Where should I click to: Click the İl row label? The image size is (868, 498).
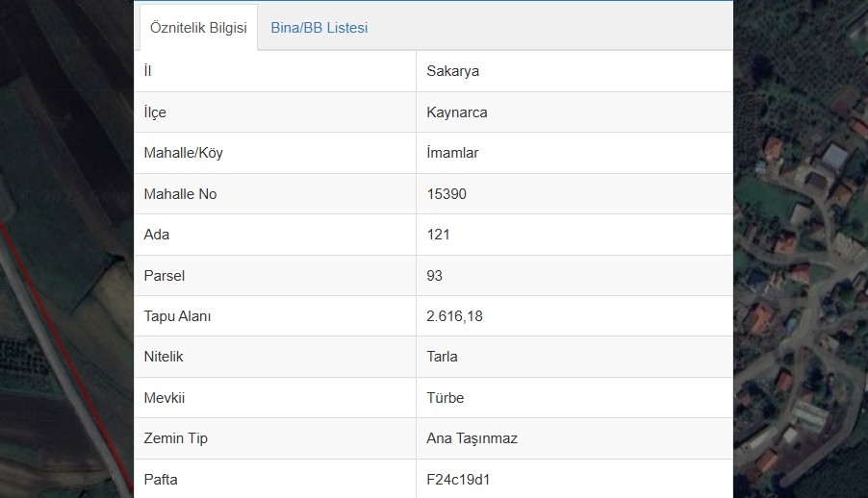click(x=147, y=71)
